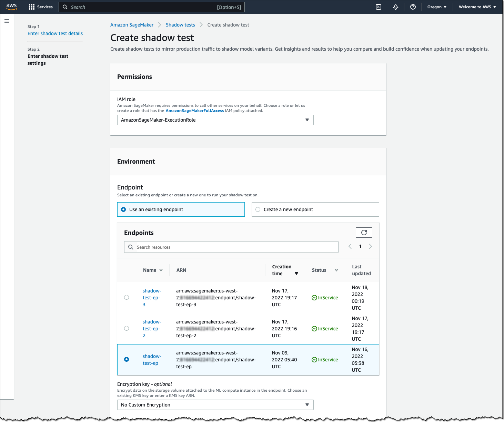Open the shadow-test-ep-2 endpoint link
Viewport: 504px width, 422px height.
click(152, 329)
